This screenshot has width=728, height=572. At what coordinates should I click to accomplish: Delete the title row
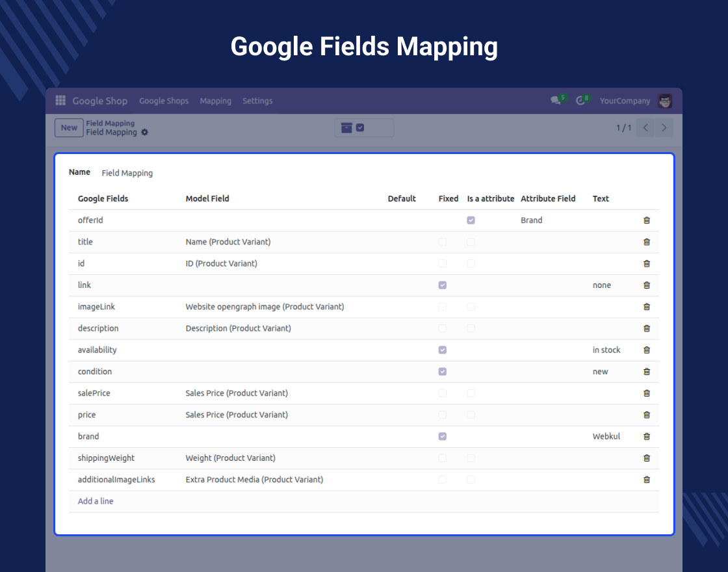tap(647, 242)
